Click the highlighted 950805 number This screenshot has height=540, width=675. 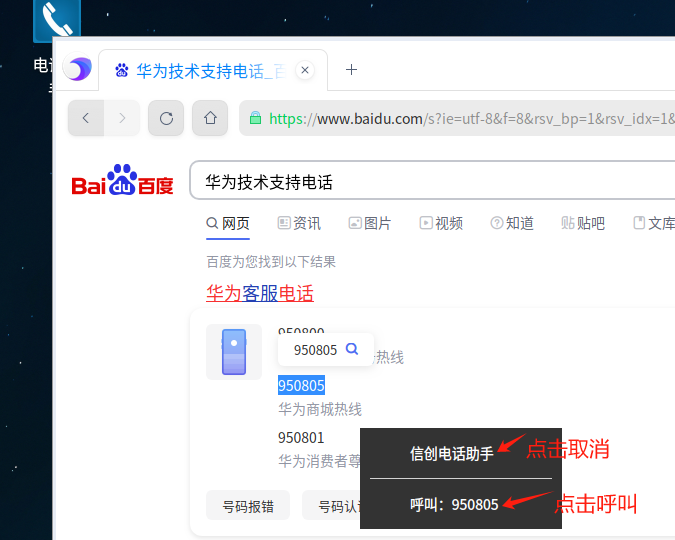301,385
